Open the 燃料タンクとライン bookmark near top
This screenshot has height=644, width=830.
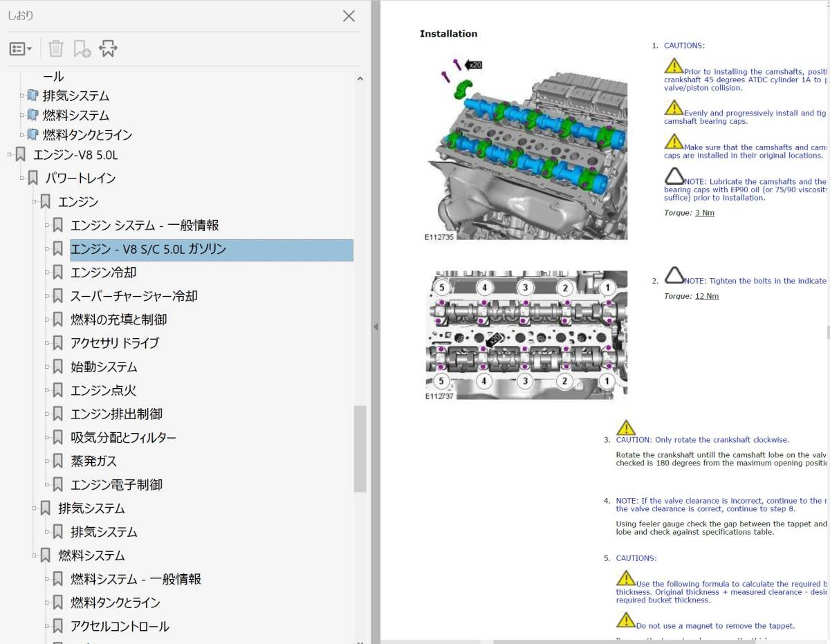(87, 135)
